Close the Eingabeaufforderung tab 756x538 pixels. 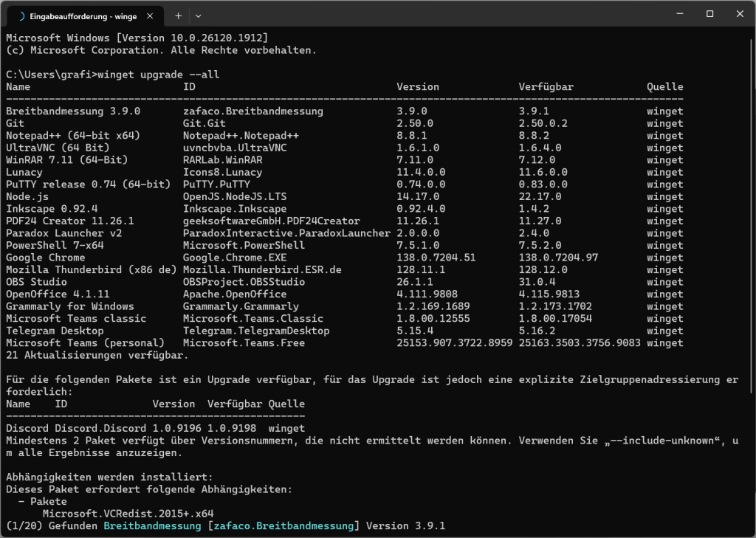[x=150, y=16]
